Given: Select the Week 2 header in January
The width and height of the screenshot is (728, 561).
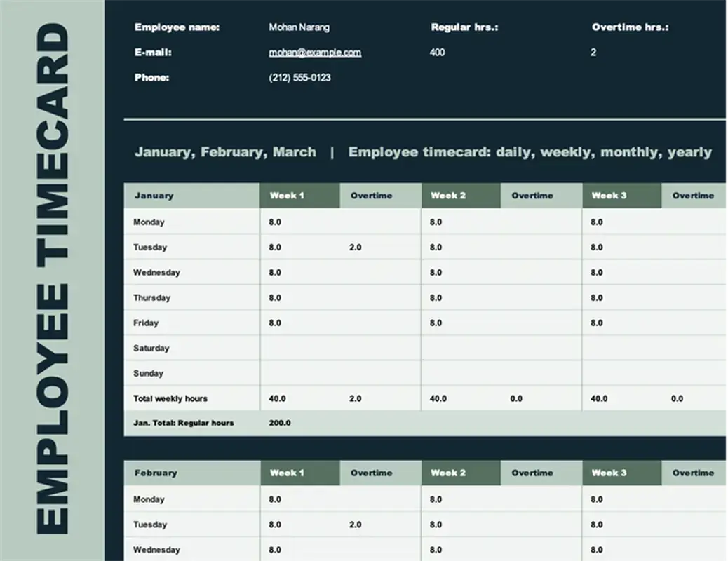Looking at the screenshot, I should coord(448,196).
